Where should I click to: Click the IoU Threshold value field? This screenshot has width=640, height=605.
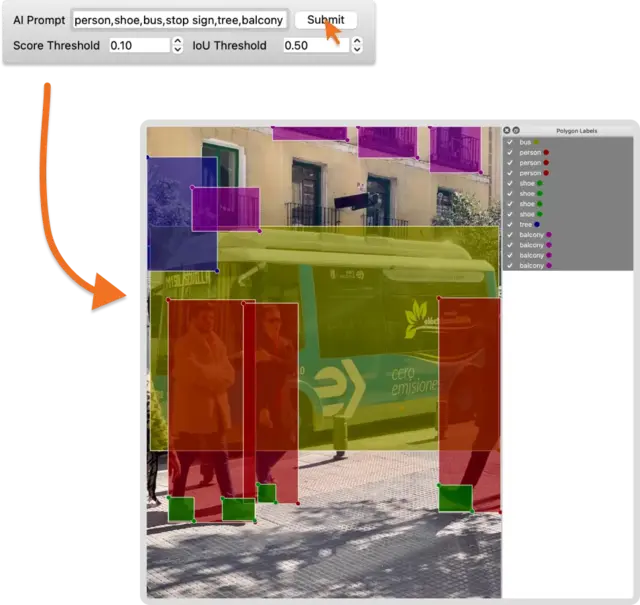coord(316,45)
